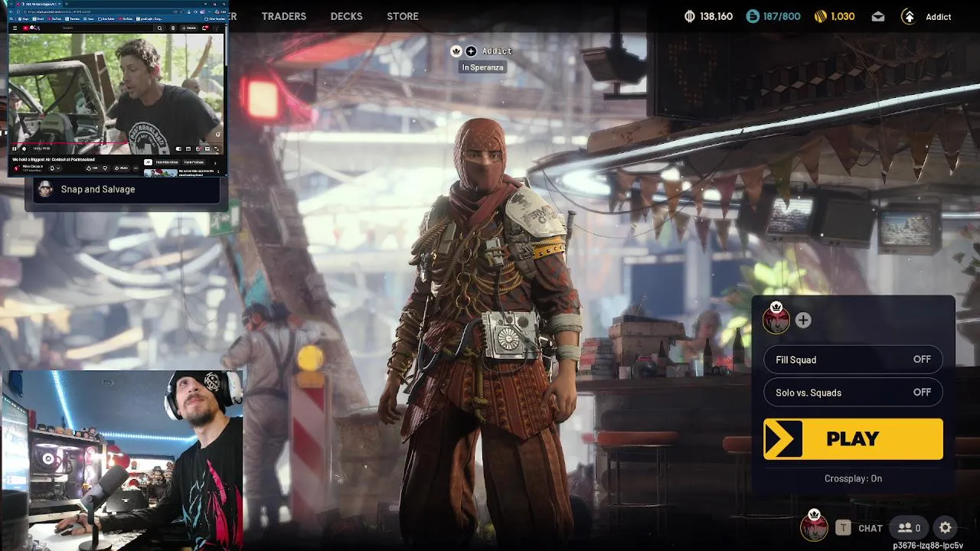980x551 pixels.
Task: Toggle YouTube autoplay switch
Action: 179,148
